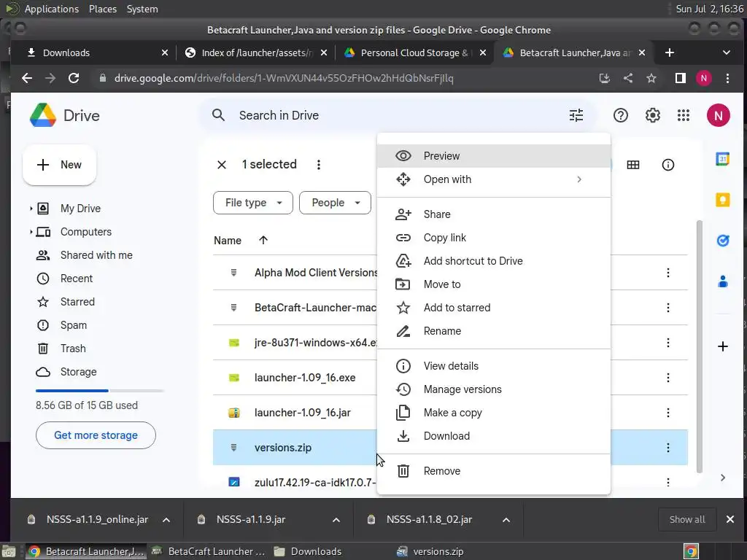Open Google Keep side panel
The height and width of the screenshot is (560, 747).
[x=722, y=200]
